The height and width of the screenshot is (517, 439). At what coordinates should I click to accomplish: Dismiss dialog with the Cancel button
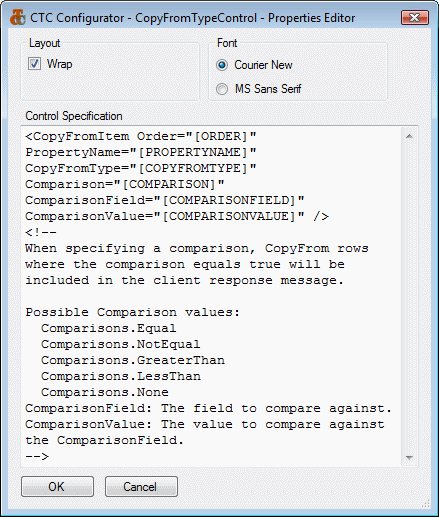(x=141, y=487)
